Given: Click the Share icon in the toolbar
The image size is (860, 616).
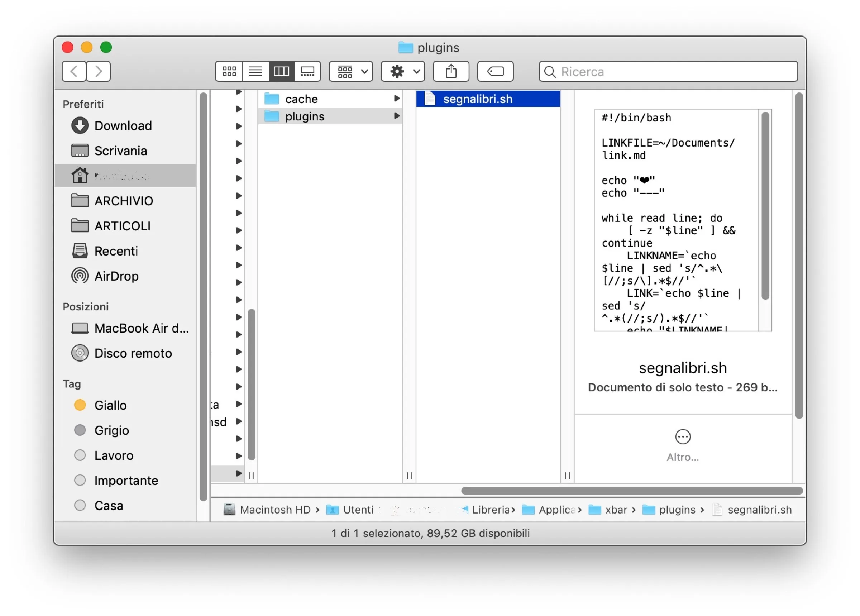Looking at the screenshot, I should point(450,71).
